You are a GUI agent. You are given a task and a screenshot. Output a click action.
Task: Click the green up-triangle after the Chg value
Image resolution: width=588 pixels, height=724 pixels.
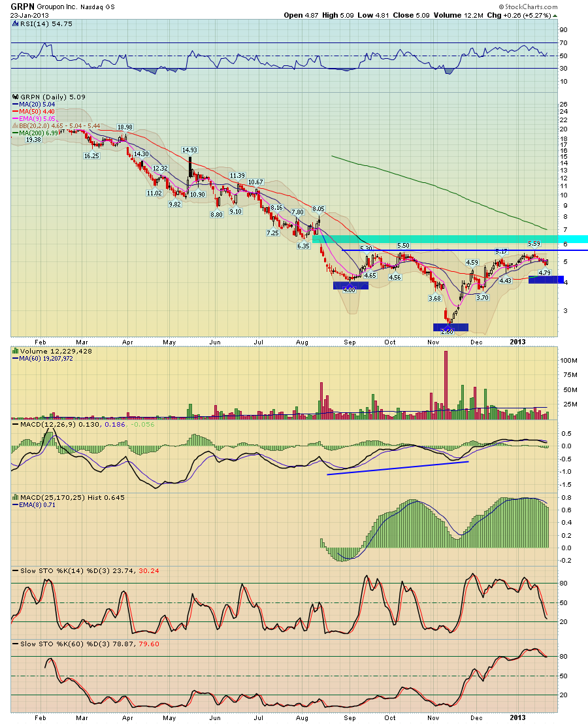[x=555, y=16]
